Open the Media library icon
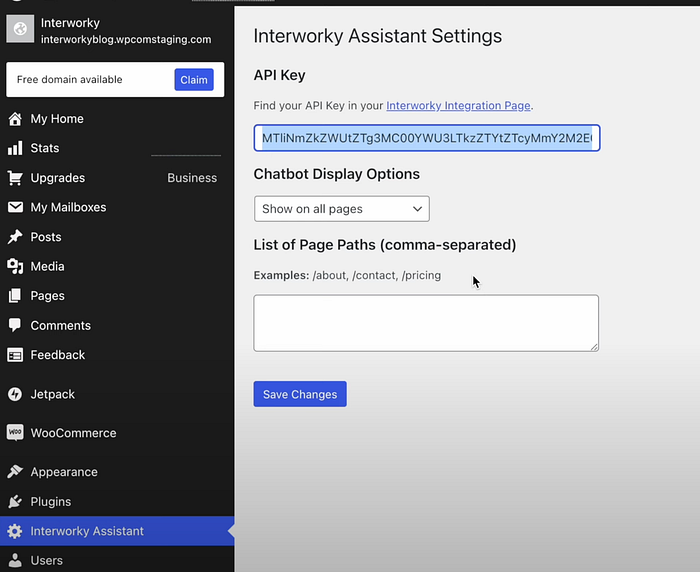 (x=15, y=266)
